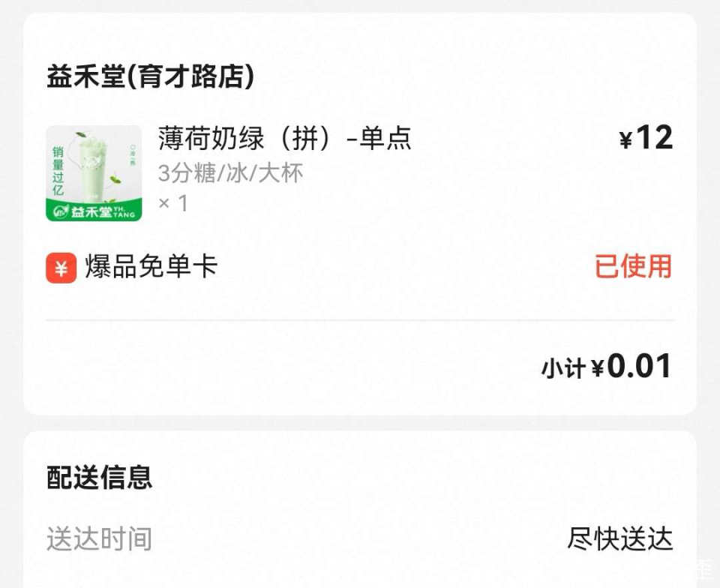Image resolution: width=720 pixels, height=588 pixels.
Task: Tap the 3分糖/冰/大杯 specification text
Action: click(231, 173)
